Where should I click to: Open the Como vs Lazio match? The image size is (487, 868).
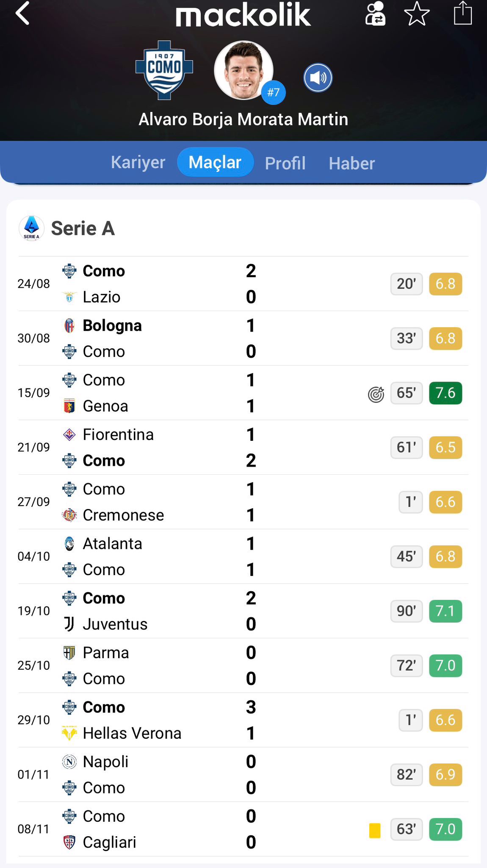[x=169, y=284]
